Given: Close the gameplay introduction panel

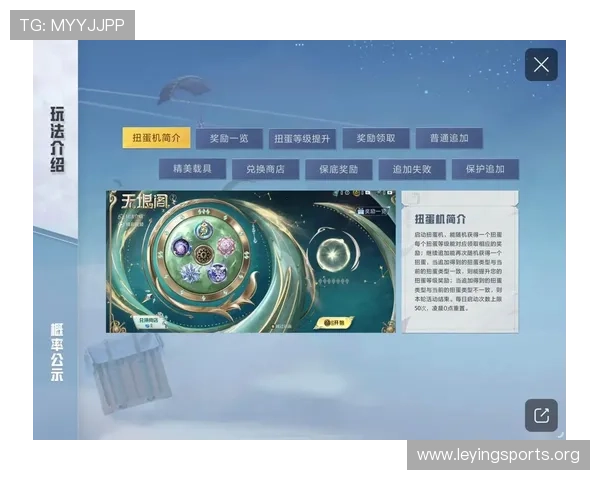Looking at the screenshot, I should [541, 65].
